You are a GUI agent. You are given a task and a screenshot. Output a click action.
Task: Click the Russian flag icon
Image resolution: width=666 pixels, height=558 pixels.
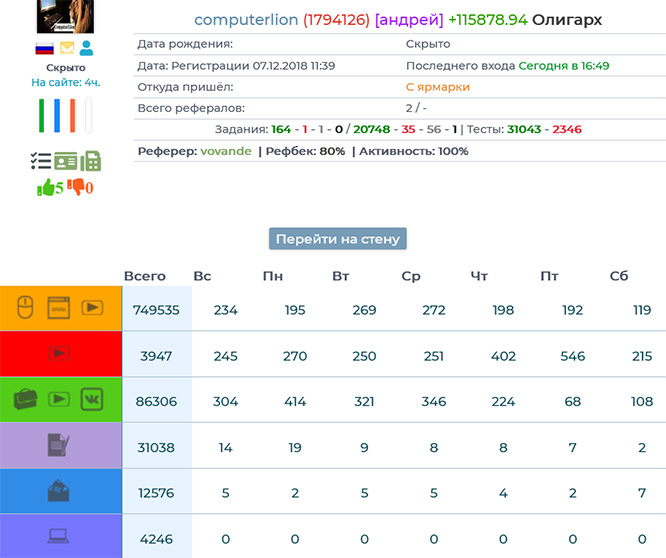[x=45, y=48]
